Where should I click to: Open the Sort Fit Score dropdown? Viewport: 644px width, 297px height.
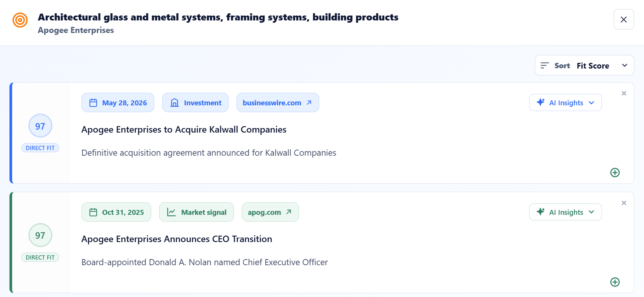[x=584, y=65]
